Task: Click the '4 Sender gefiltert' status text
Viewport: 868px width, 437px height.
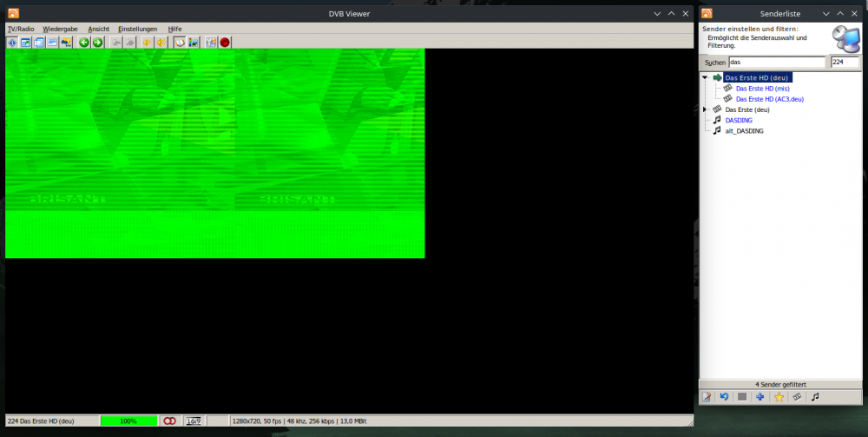Action: click(780, 384)
